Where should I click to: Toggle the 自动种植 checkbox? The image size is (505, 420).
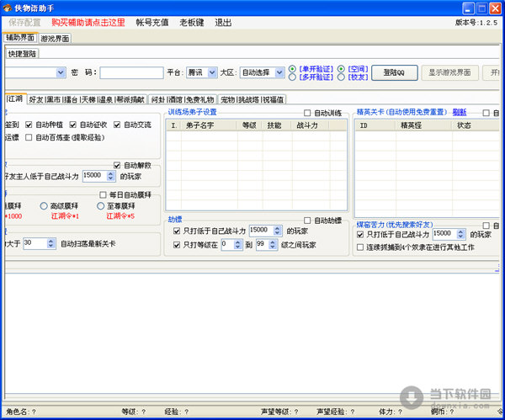coord(29,125)
